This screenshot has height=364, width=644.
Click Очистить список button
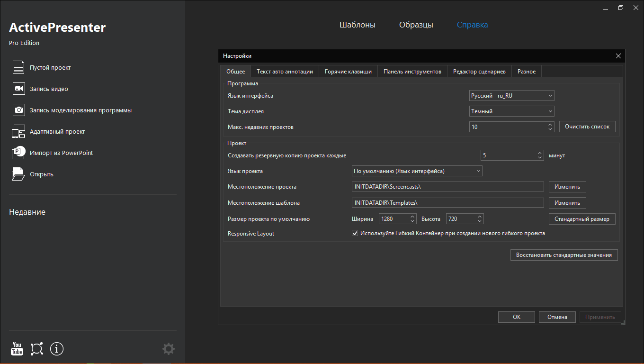click(587, 127)
